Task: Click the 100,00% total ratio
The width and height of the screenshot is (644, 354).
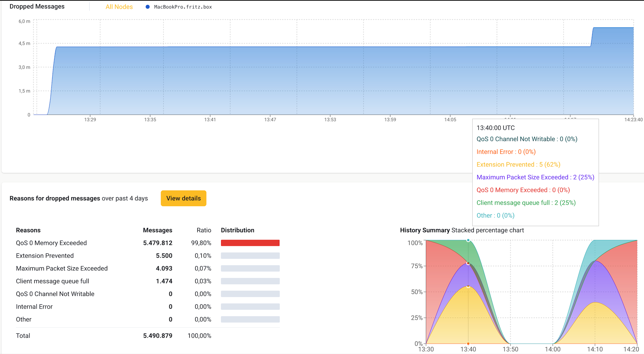Action: [x=200, y=336]
